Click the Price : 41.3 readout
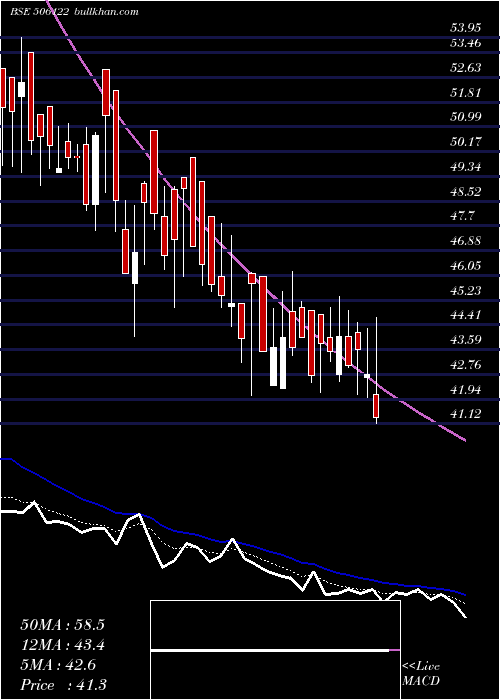Screen dimensions: 500x700 (63, 685)
